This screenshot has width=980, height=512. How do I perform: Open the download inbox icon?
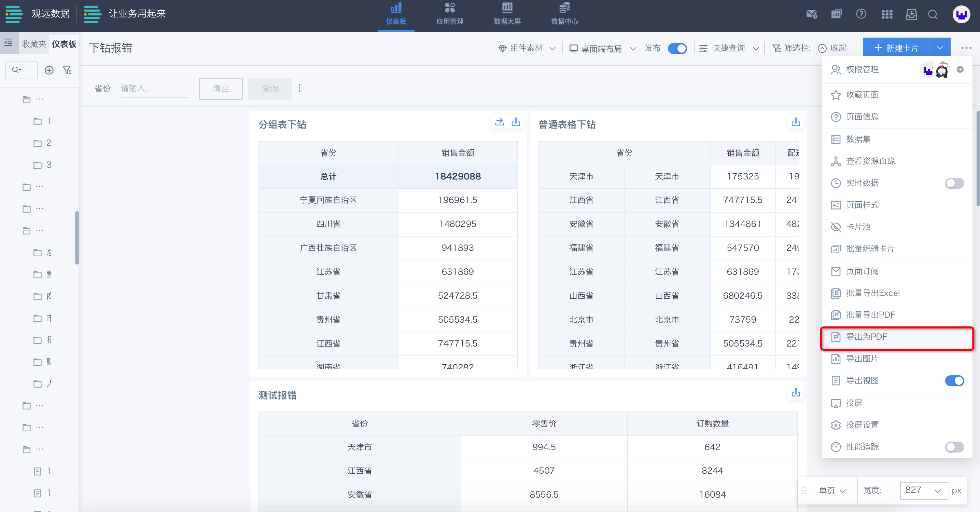911,14
